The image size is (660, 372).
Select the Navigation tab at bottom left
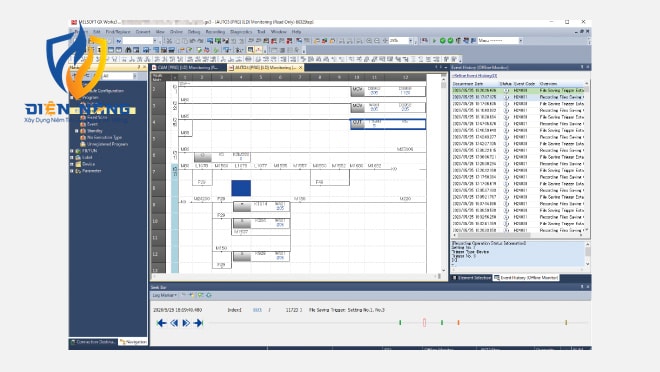133,342
